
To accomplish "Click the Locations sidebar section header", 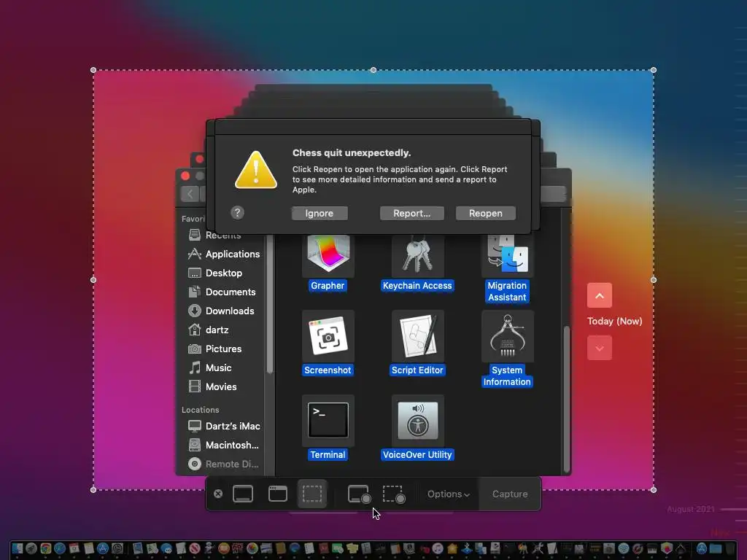I will (x=200, y=410).
